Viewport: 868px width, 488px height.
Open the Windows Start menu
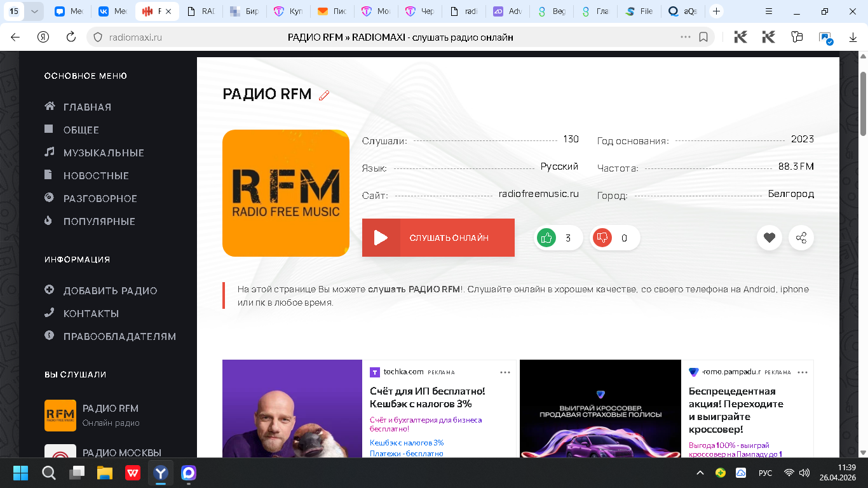[x=20, y=473]
